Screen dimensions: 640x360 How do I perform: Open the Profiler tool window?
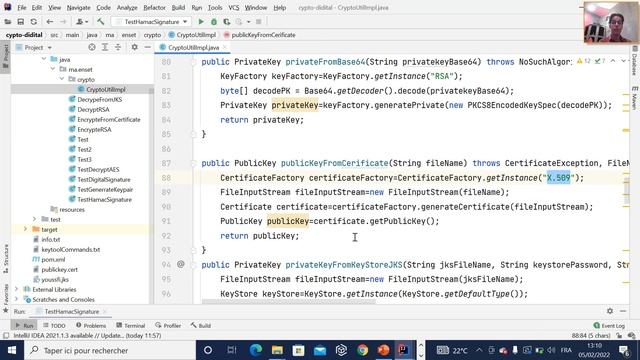point(168,325)
